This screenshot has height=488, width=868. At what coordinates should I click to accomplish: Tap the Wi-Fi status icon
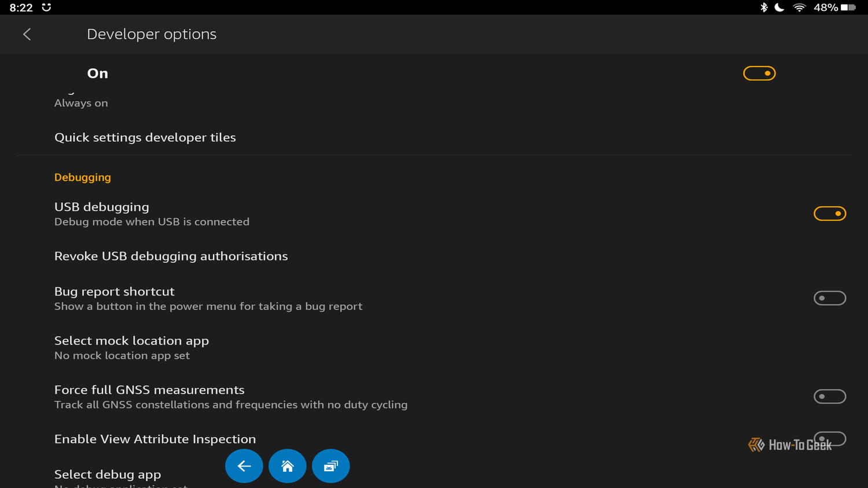(799, 8)
